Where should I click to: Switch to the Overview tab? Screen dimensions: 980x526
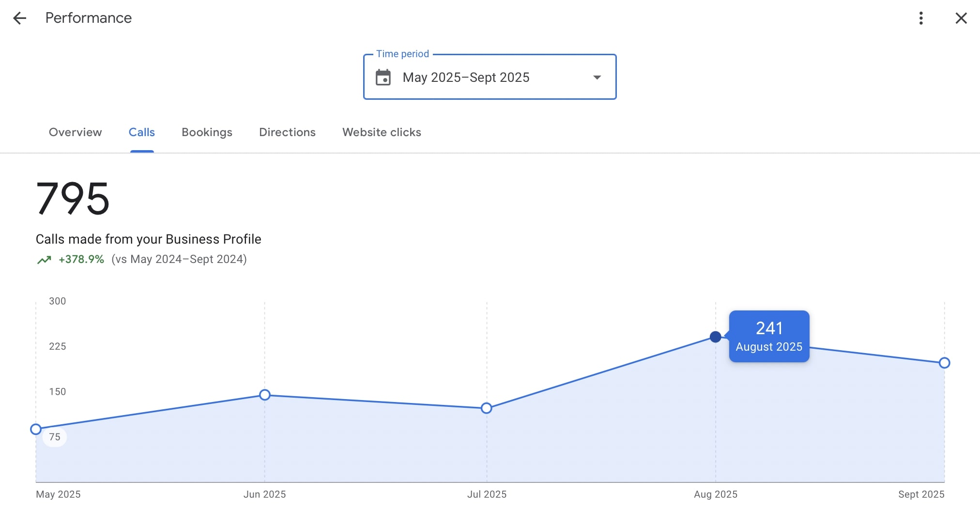tap(75, 132)
